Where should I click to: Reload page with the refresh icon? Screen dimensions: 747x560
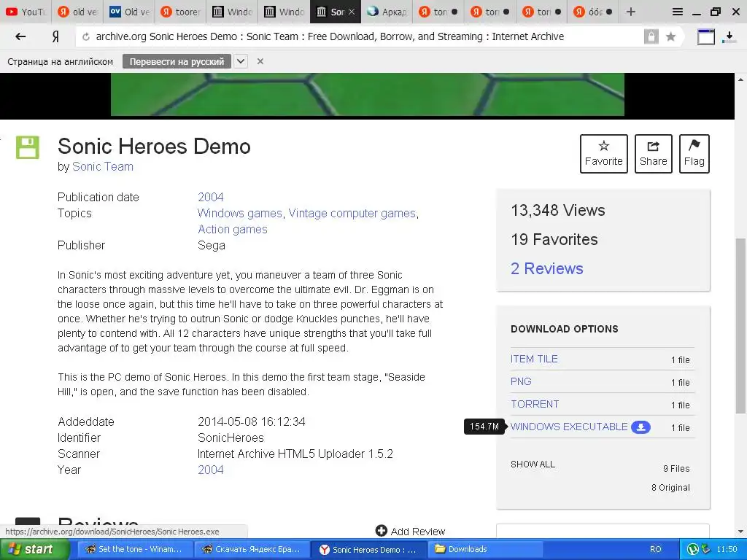click(x=86, y=36)
